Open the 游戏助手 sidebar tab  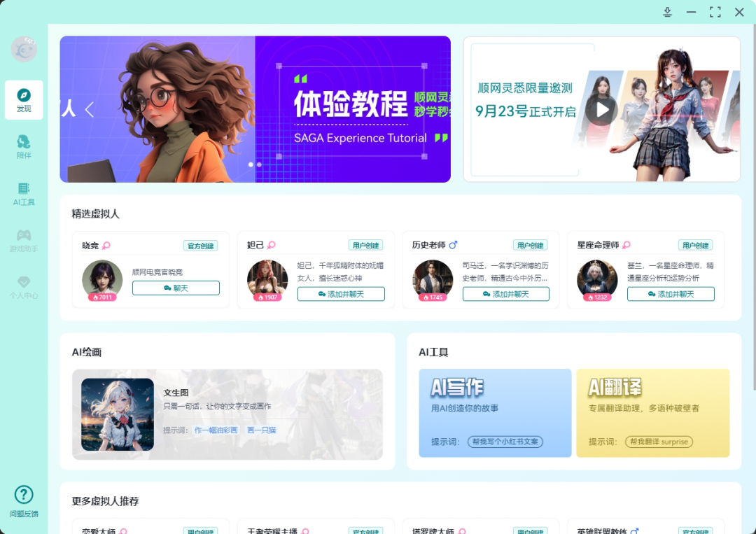[24, 241]
